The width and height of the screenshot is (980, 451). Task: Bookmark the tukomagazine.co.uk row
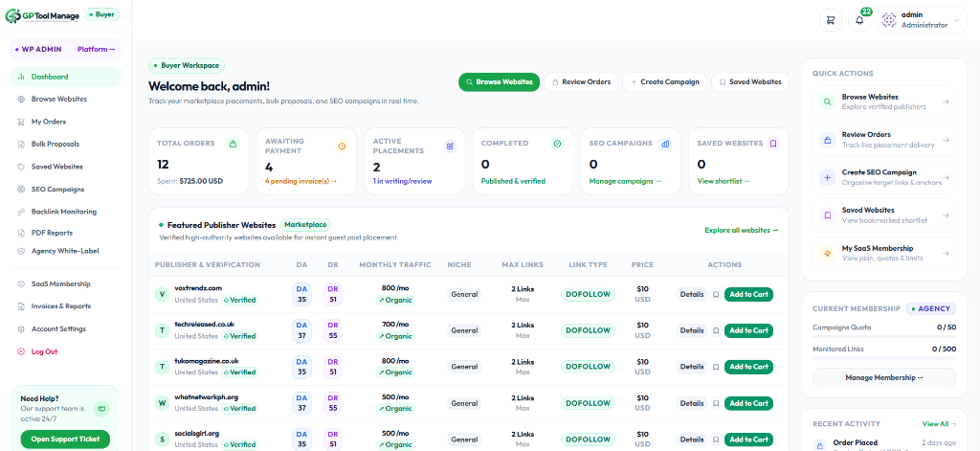[x=716, y=367]
